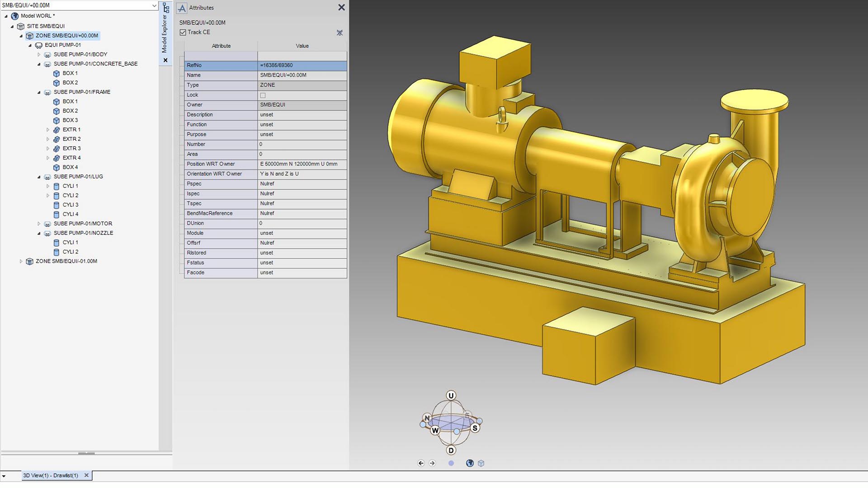
Task: Collapse the SUBE PUMP-01/FRAME node
Action: click(x=39, y=92)
